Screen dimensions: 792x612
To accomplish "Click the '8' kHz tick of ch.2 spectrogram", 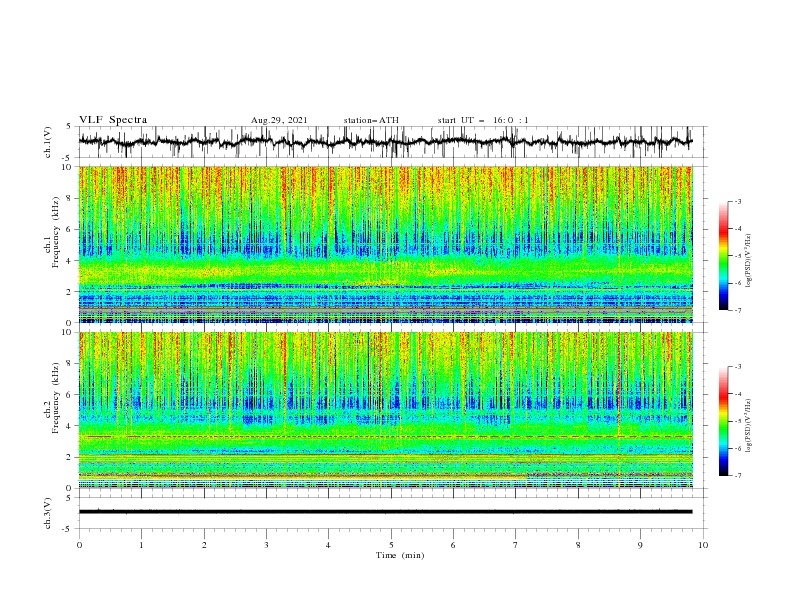I will tap(71, 364).
